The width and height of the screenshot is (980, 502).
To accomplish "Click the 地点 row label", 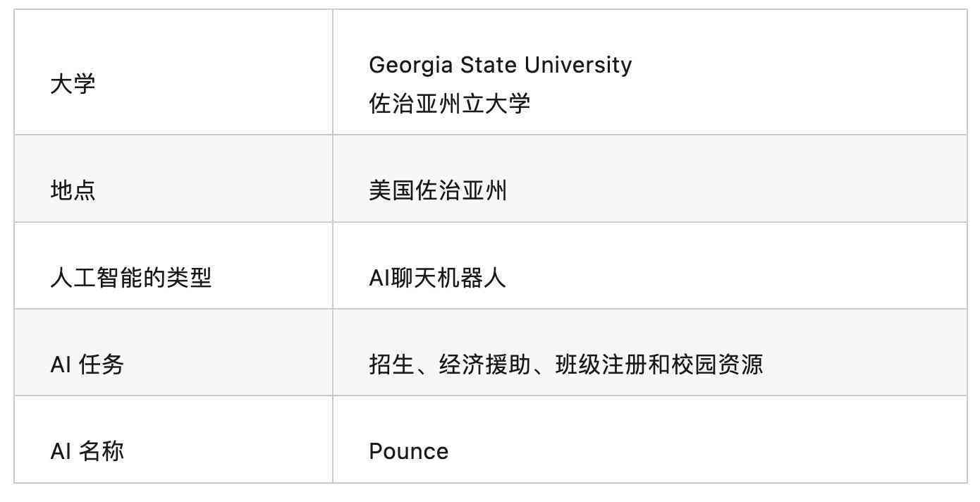I will pyautogui.click(x=73, y=190).
